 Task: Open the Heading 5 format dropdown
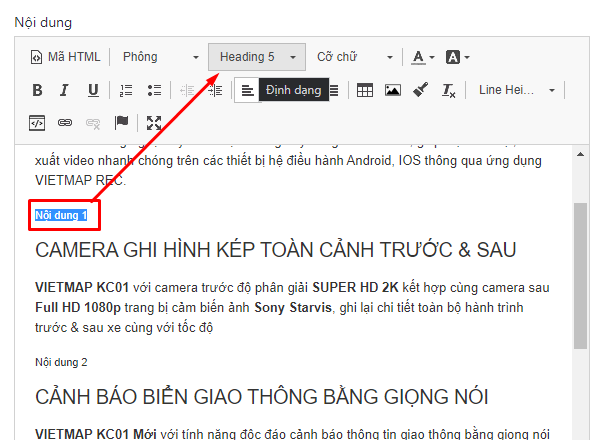[x=257, y=57]
